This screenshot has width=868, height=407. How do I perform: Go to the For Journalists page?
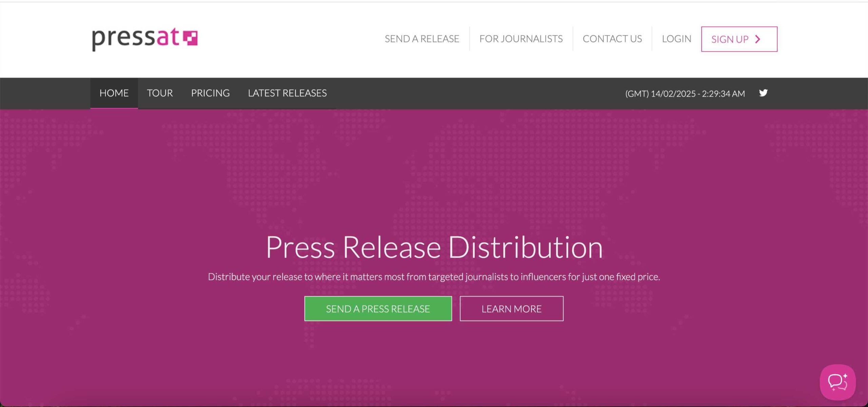(x=521, y=39)
